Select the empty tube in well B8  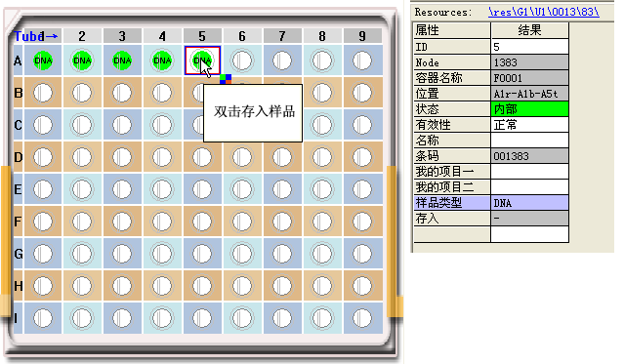[322, 93]
